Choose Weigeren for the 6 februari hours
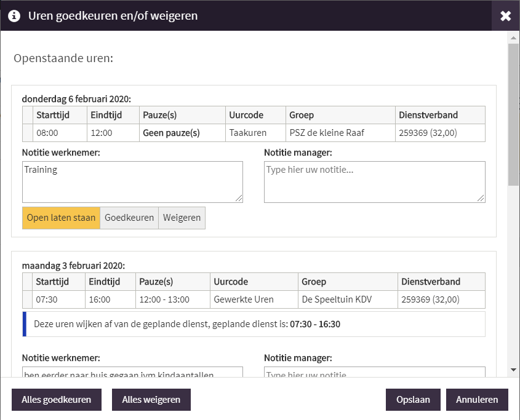This screenshot has width=520, height=420. point(182,218)
